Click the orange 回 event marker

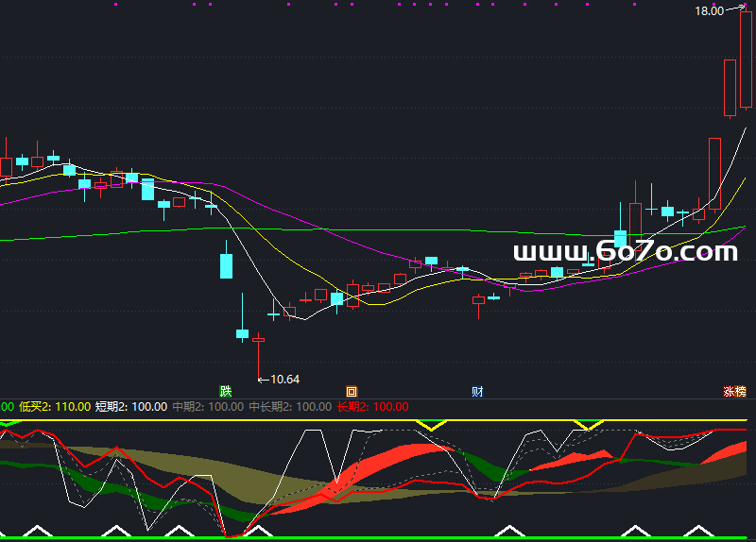click(352, 391)
